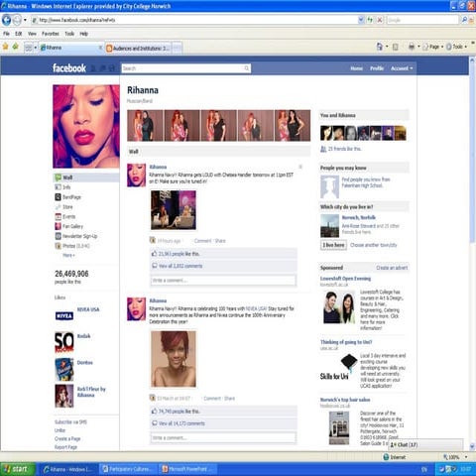Click the Events calendar icon in sidebar
Image resolution: width=476 pixels, height=476 pixels.
click(58, 216)
